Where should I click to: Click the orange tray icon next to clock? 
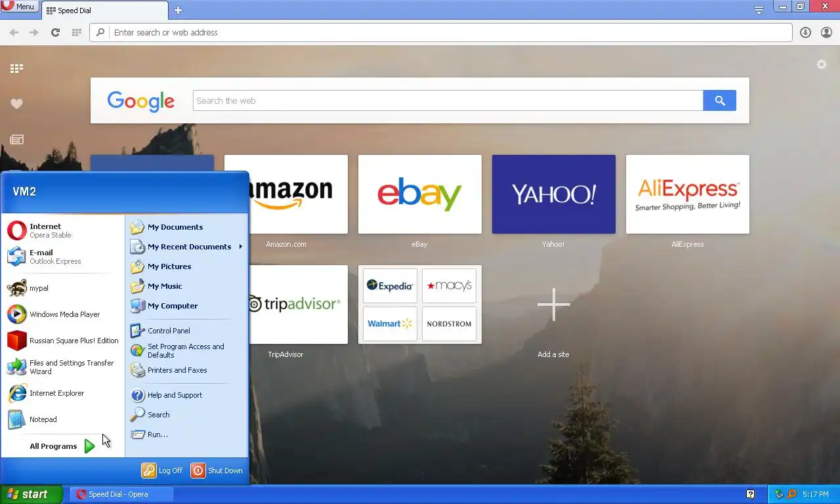point(791,494)
